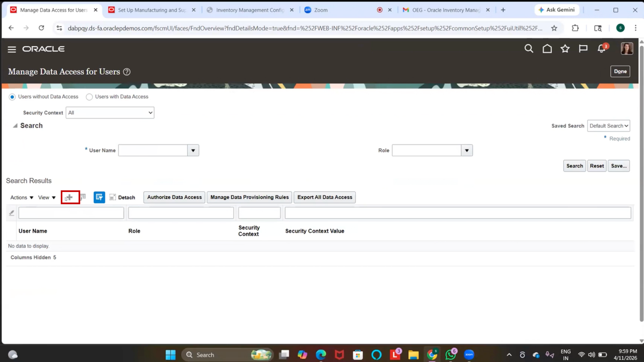Go back in browser history
The height and width of the screenshot is (362, 644).
pos(11,28)
